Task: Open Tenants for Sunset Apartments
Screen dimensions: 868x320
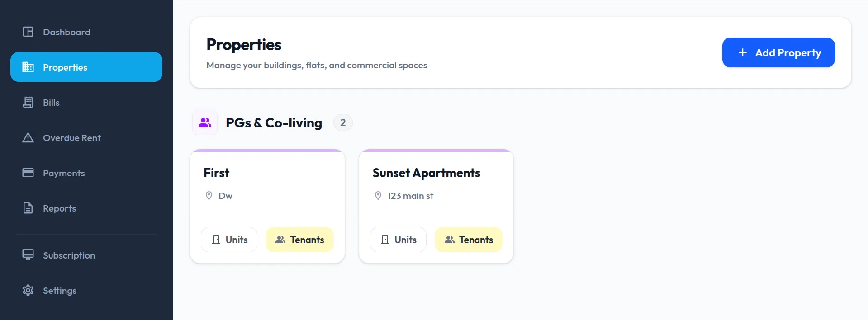Action: (469, 240)
